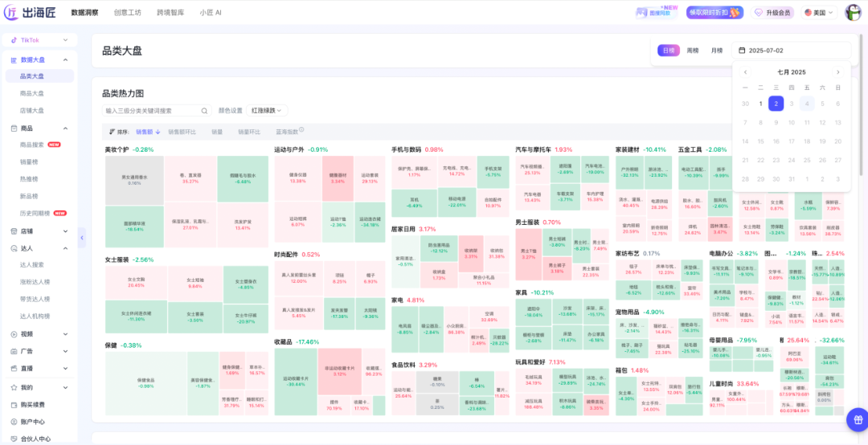Screen dimensions: 868x445
Task: Click the sidebar collapse arrow handle
Action: 82,238
